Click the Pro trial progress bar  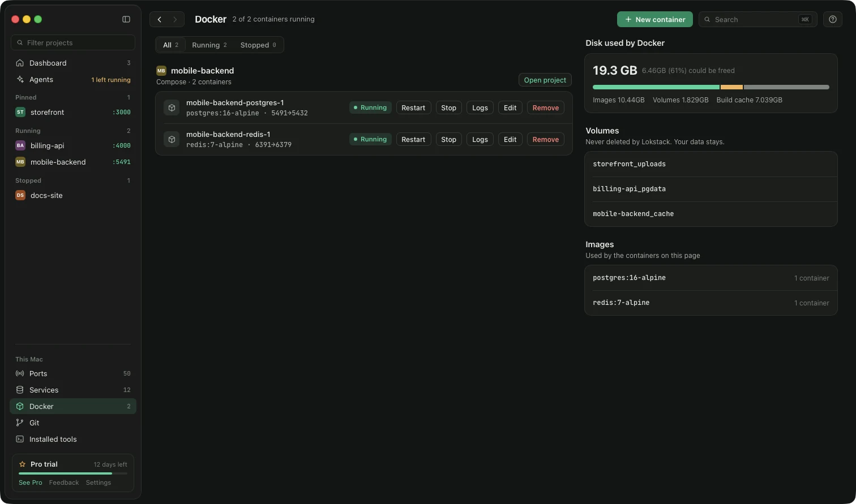coord(73,473)
